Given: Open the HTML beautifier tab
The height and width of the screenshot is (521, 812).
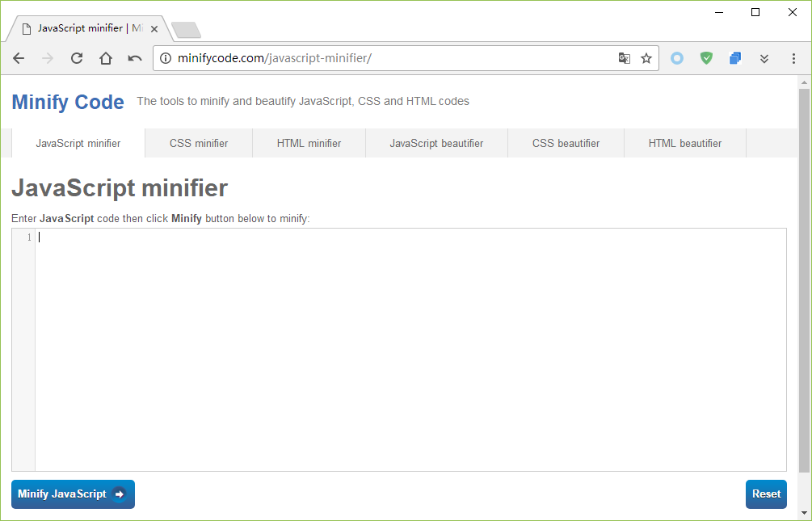Looking at the screenshot, I should [x=685, y=143].
